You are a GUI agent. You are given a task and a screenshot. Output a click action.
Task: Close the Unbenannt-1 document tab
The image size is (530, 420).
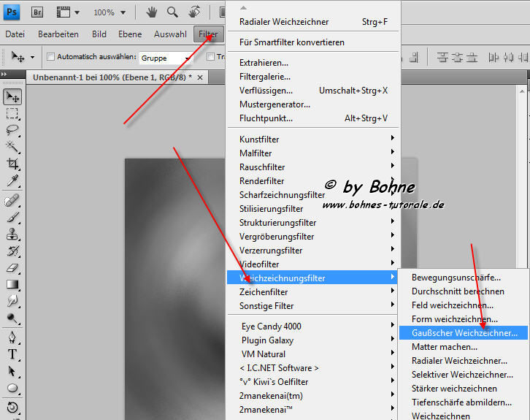(200, 77)
